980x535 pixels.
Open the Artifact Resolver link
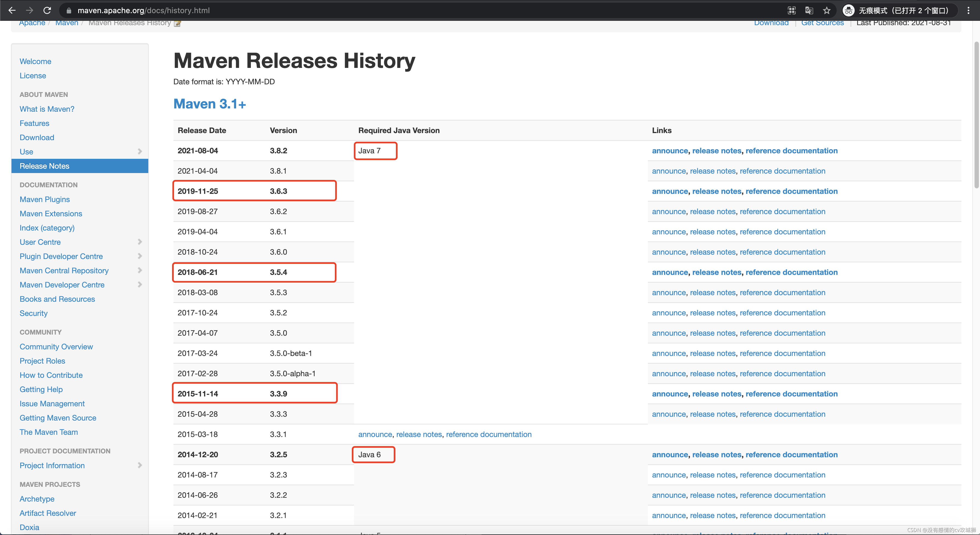point(48,513)
